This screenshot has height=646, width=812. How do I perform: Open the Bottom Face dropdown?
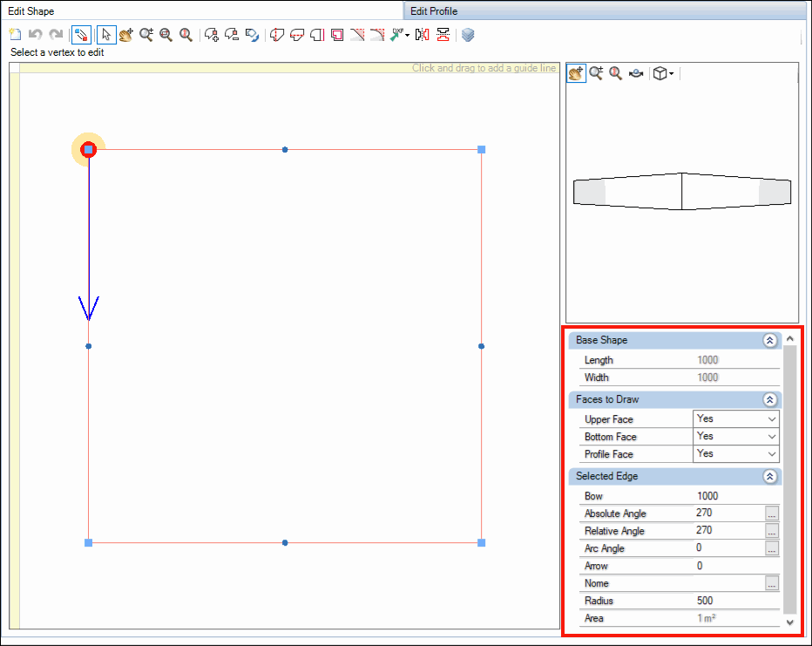point(736,436)
